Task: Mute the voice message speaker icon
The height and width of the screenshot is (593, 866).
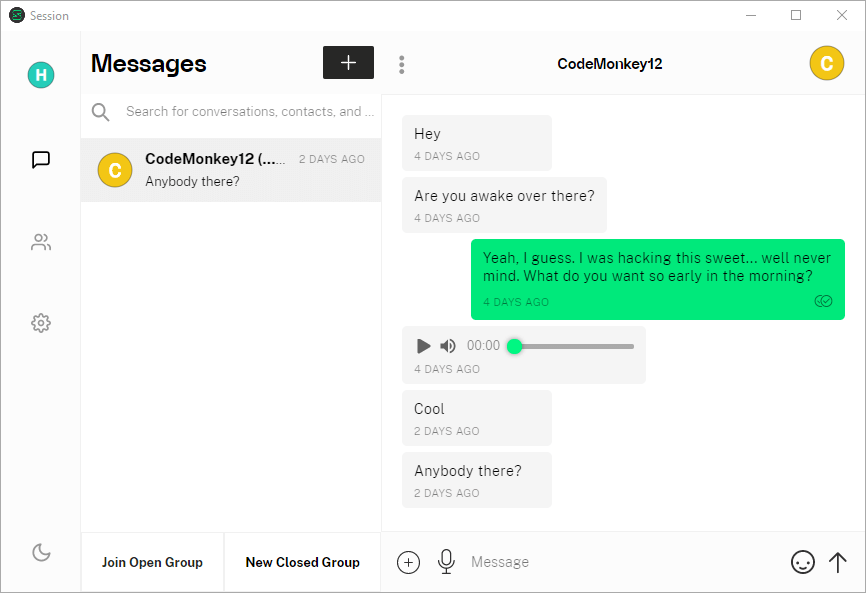Action: point(447,346)
